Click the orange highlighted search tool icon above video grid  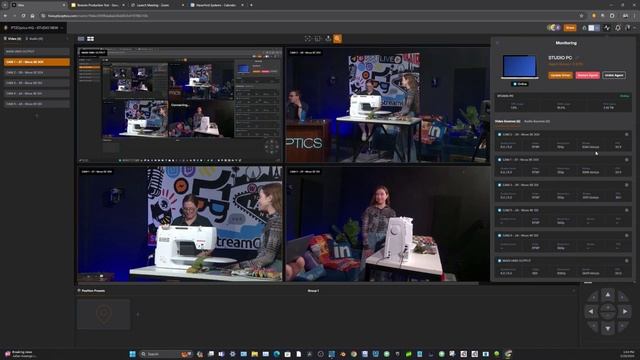pyautogui.click(x=338, y=39)
